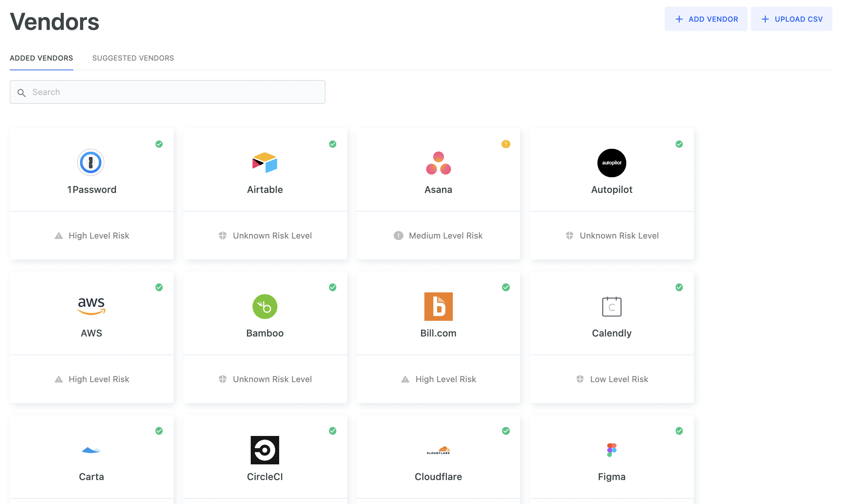
Task: Click the Calendly logo icon
Action: 612,307
